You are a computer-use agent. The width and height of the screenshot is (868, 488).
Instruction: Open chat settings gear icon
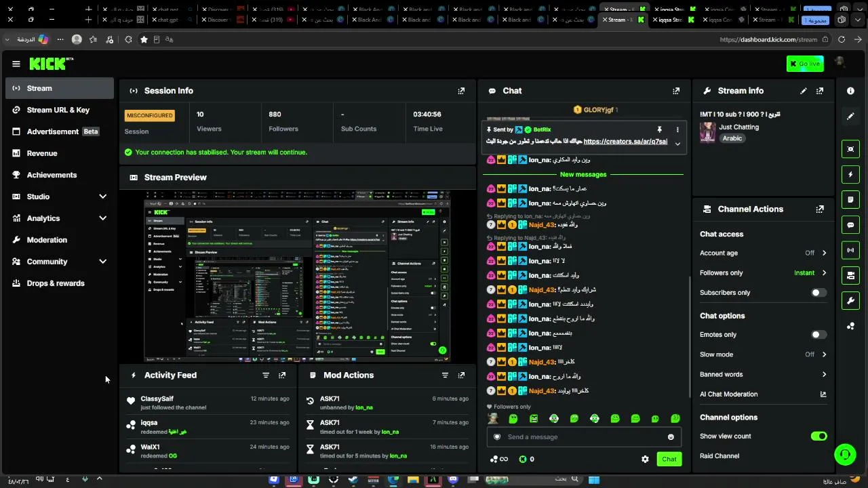645,460
